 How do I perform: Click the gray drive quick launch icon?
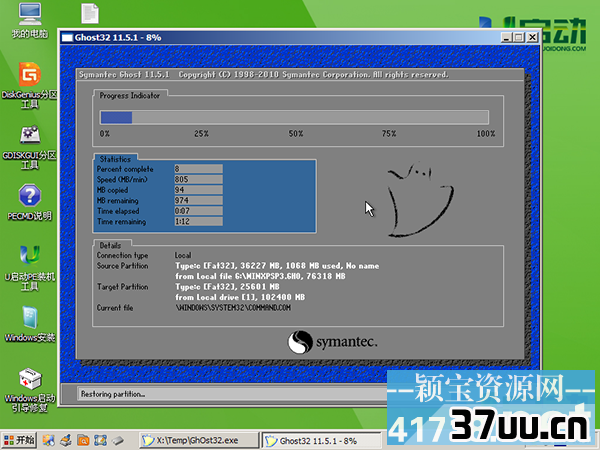point(118,440)
